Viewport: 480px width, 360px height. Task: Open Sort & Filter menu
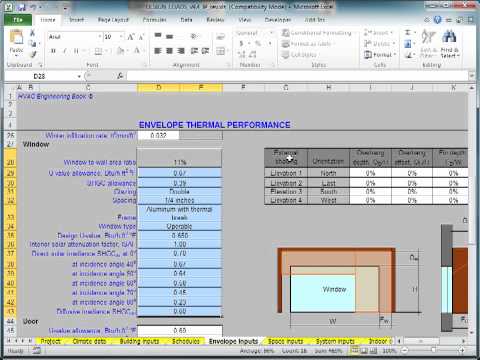[428, 43]
